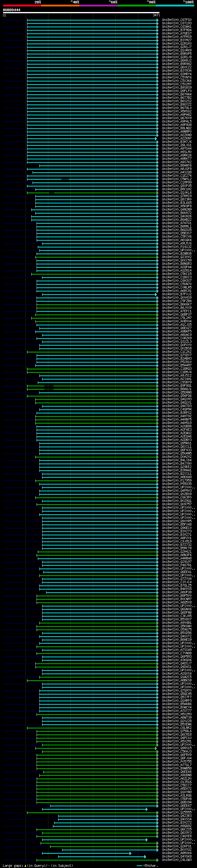Open hit UniRef100_B3RPS2

click(x=177, y=412)
